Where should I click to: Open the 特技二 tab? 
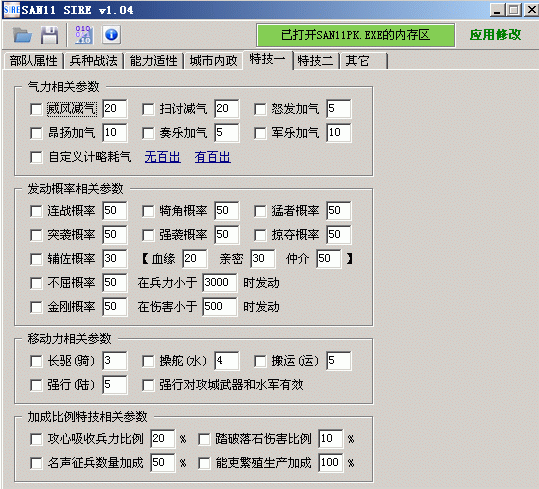pos(315,61)
